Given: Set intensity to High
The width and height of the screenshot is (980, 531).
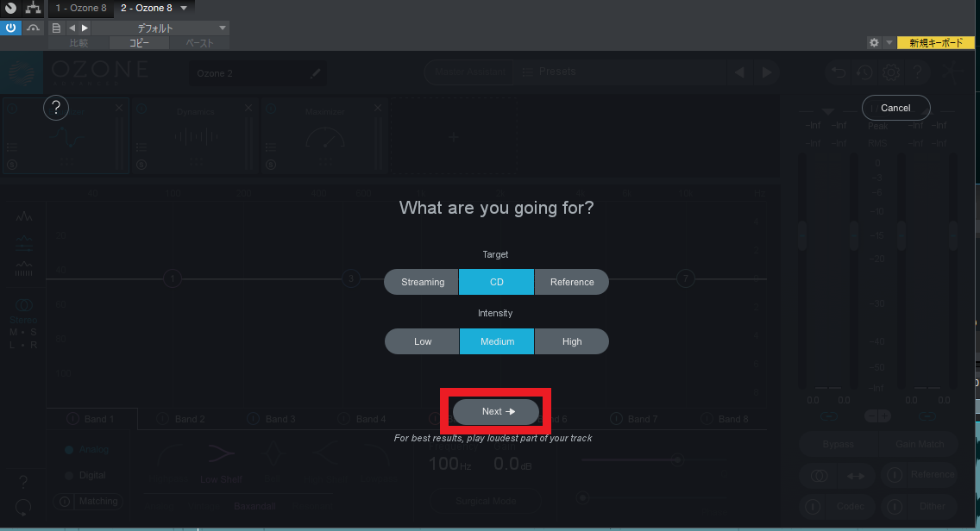Looking at the screenshot, I should 572,341.
